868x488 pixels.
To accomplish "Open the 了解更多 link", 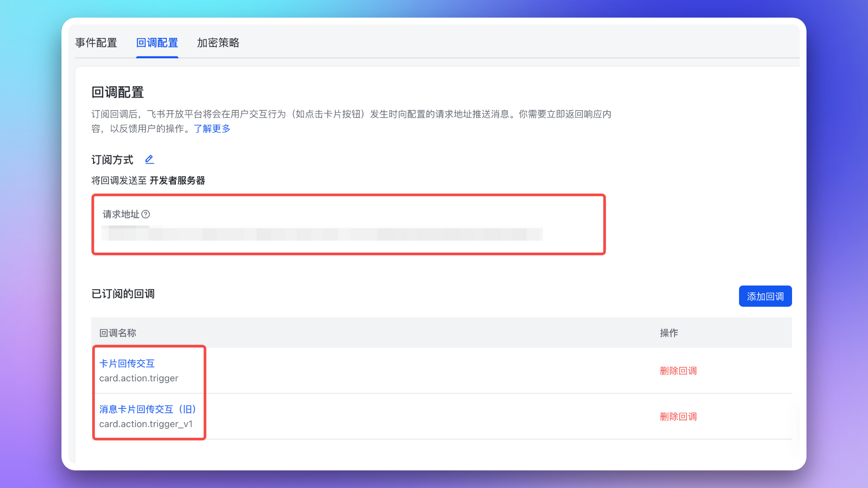I will coord(212,129).
